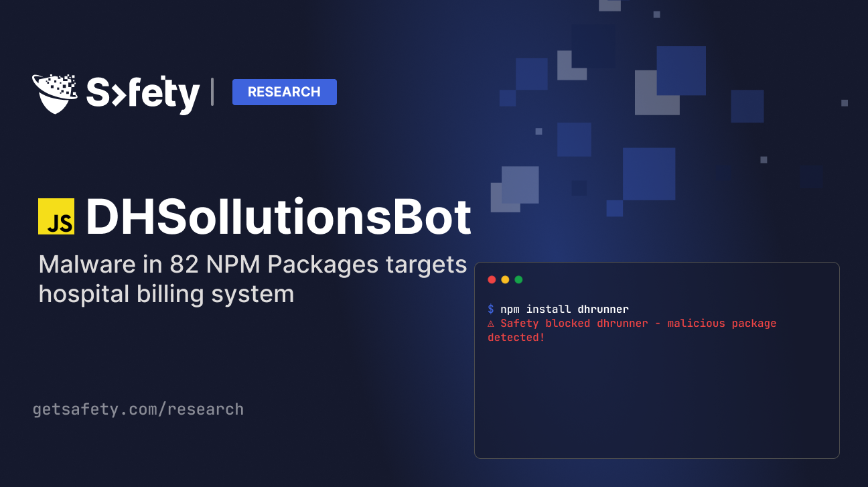This screenshot has height=487, width=868.
Task: Click the DHSollutionsBot headline
Action: [x=279, y=217]
